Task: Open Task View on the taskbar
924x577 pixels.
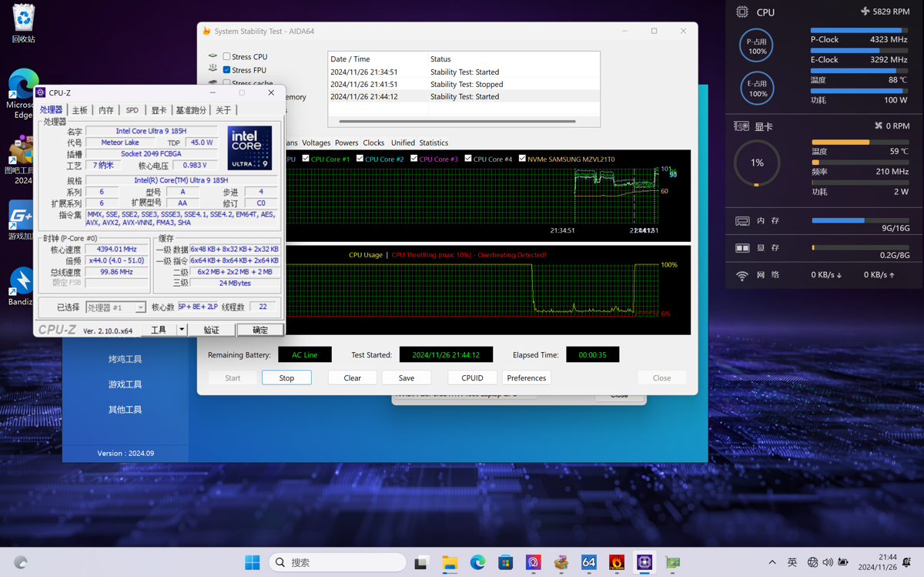Action: click(421, 562)
